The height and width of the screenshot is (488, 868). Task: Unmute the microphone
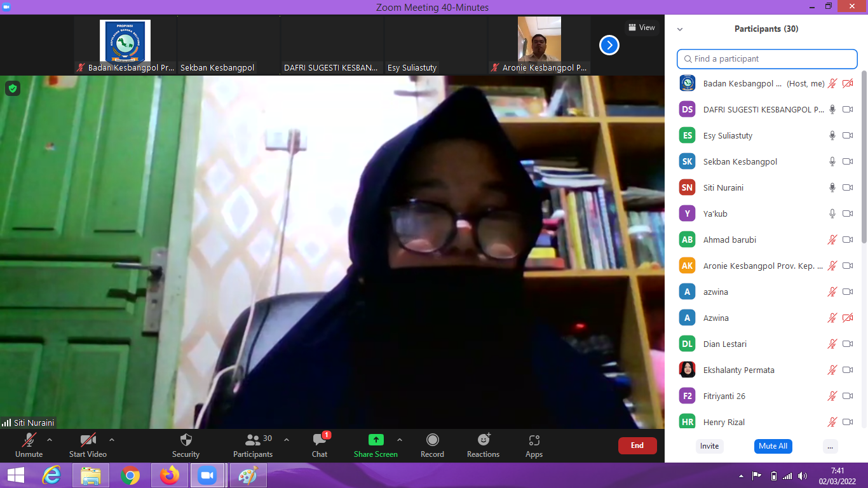tap(29, 440)
